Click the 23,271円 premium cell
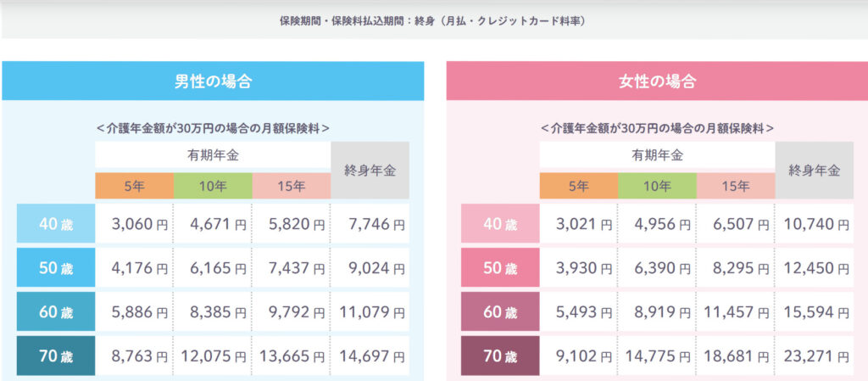 click(x=814, y=357)
